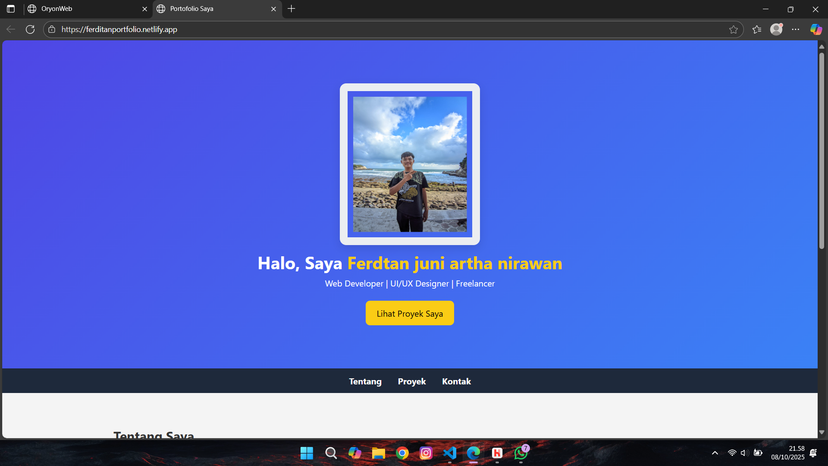The width and height of the screenshot is (828, 466).
Task: Go to the Tentang section
Action: (x=365, y=381)
